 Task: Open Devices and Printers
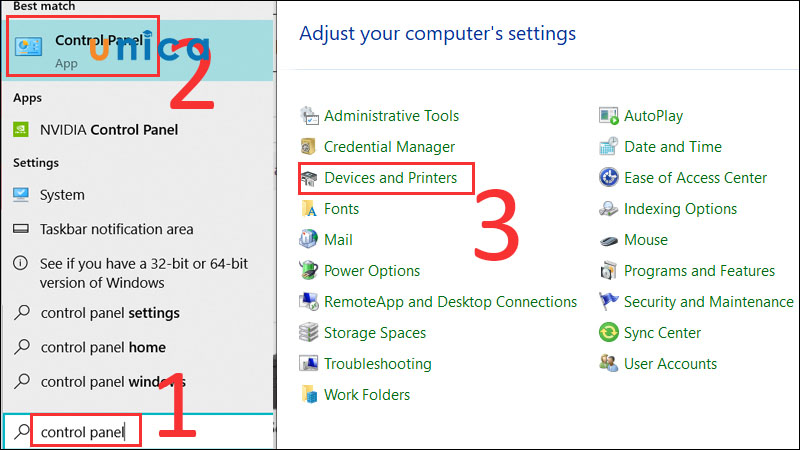[x=390, y=178]
